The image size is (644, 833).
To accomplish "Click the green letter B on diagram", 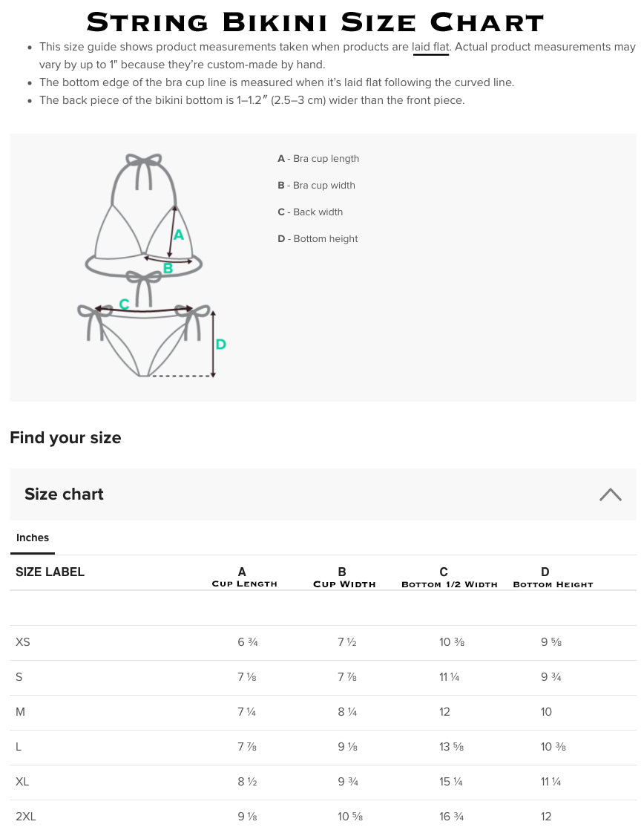I will point(168,268).
